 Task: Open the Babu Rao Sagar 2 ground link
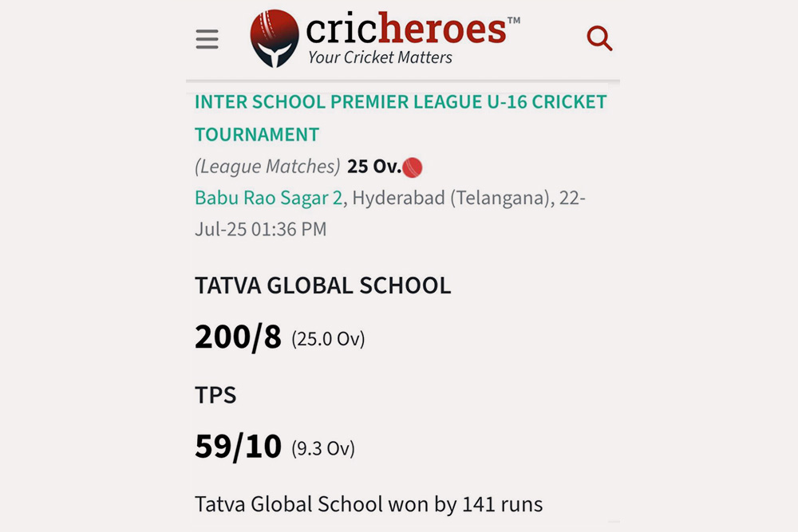click(269, 198)
